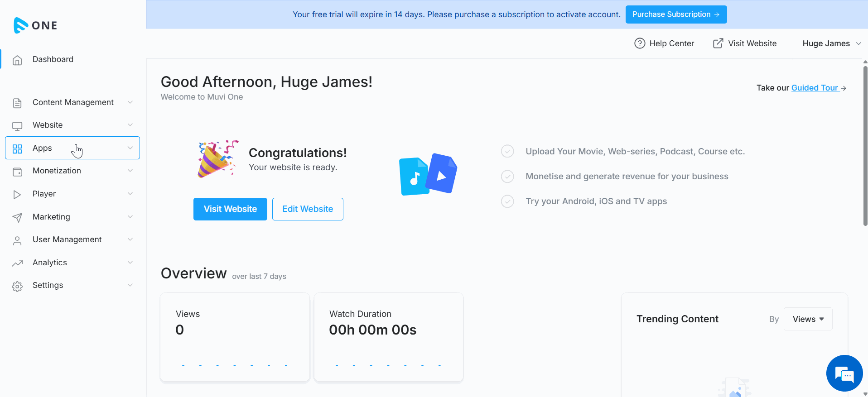This screenshot has height=397, width=868.
Task: Click the Apps grid icon
Action: point(17,148)
